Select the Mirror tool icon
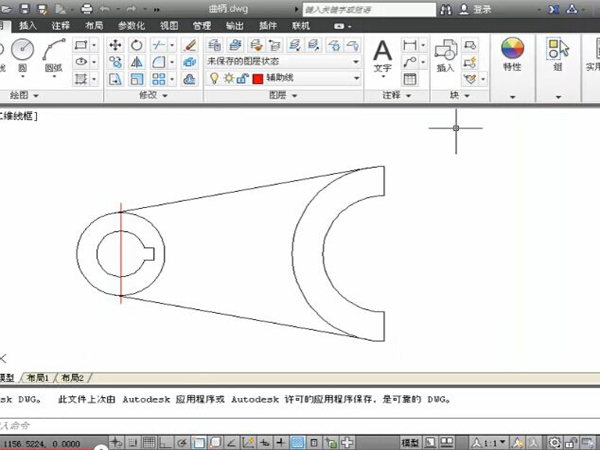 [x=137, y=61]
